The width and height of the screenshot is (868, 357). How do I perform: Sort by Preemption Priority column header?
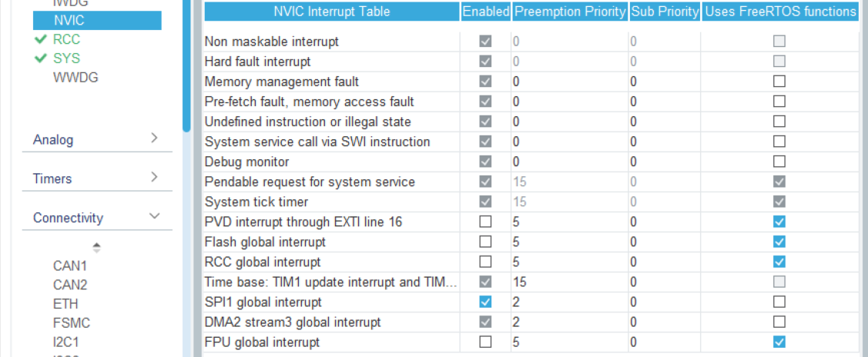tap(570, 12)
